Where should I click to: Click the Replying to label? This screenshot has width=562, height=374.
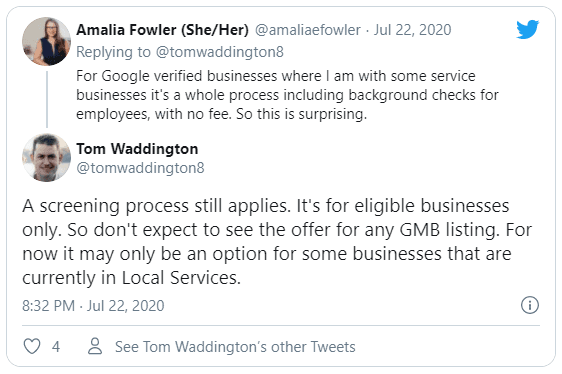pos(113,52)
